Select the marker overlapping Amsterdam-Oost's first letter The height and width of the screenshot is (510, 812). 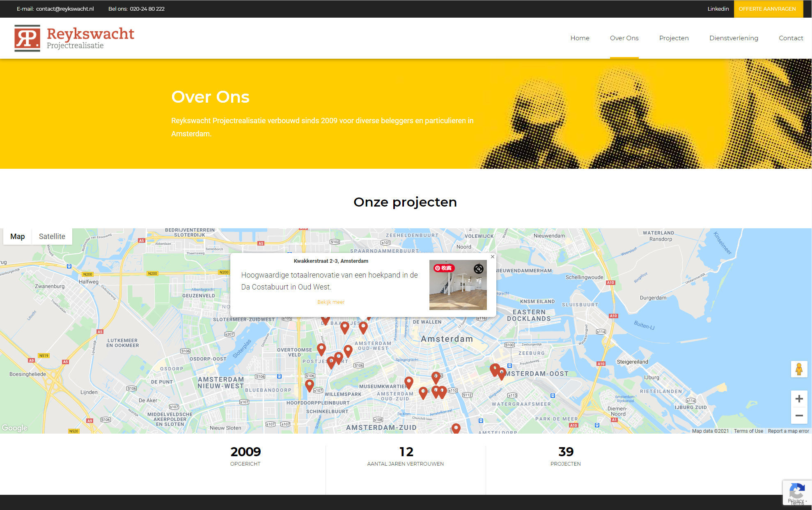point(502,373)
